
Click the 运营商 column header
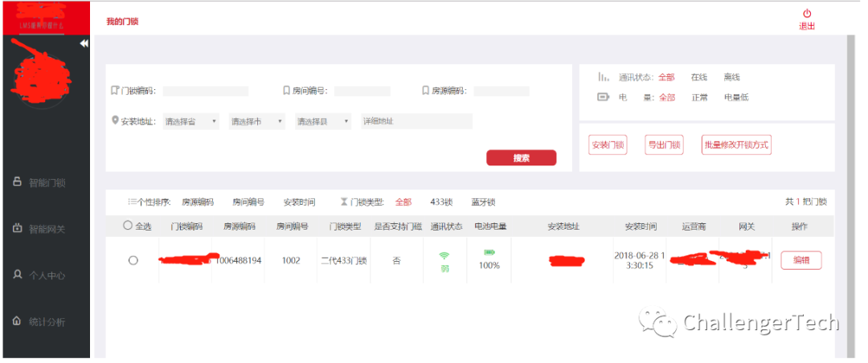pos(694,226)
